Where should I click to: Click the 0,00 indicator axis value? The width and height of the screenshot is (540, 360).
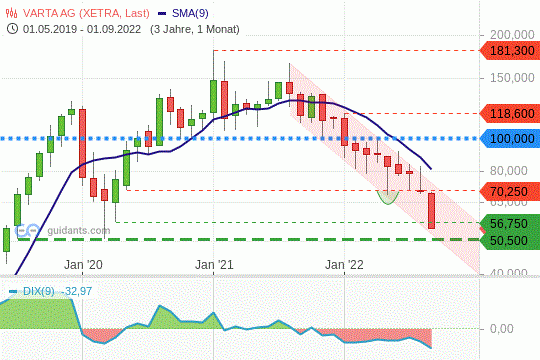pyautogui.click(x=501, y=329)
